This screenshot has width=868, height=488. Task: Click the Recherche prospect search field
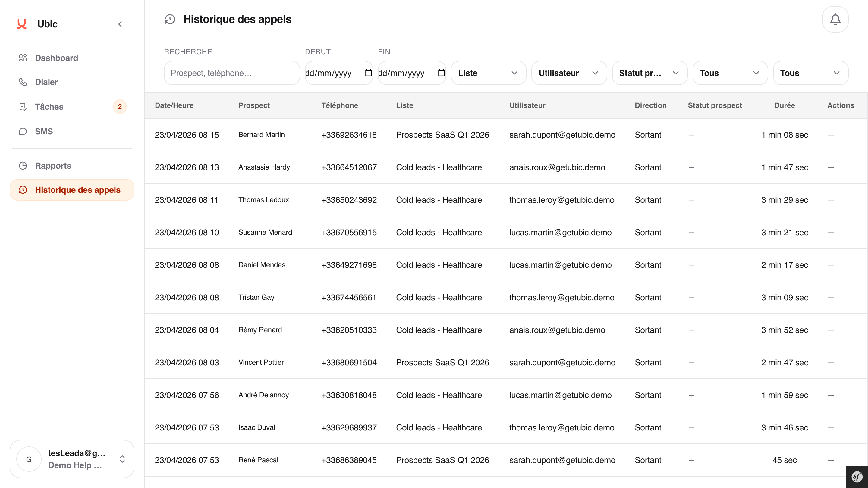coord(231,73)
